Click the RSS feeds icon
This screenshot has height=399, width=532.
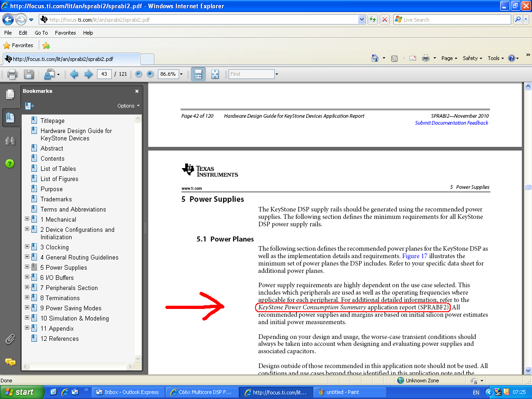(394, 58)
